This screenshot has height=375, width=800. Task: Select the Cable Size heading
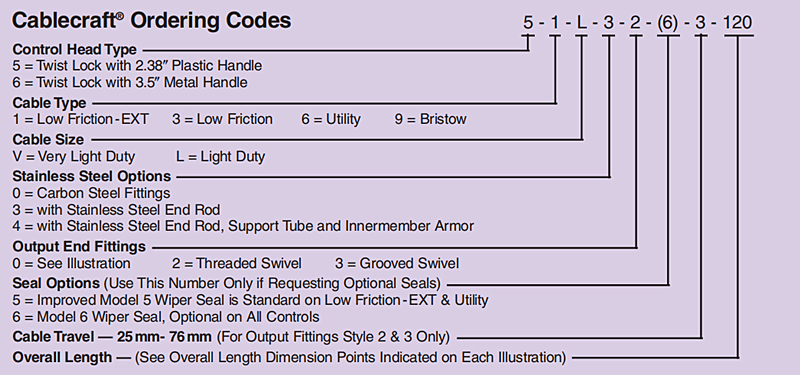[48, 139]
